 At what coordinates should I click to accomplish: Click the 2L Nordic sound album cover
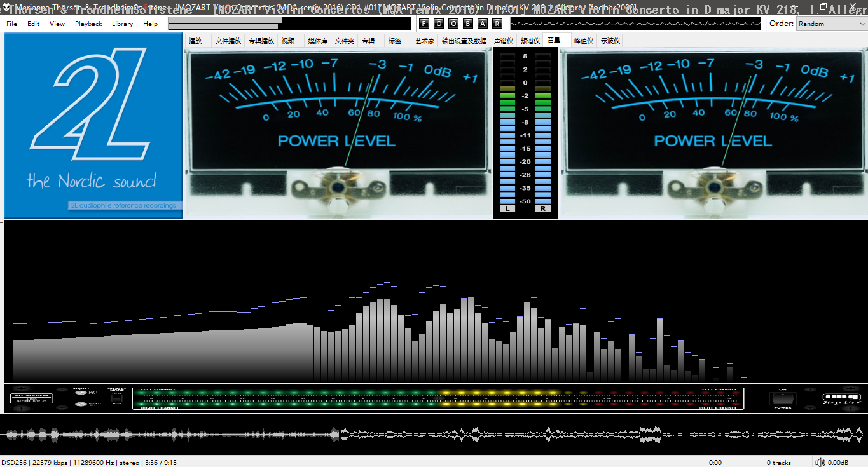93,126
